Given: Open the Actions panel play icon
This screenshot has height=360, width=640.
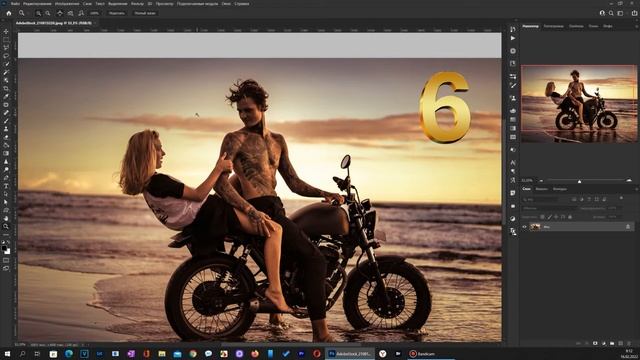Looking at the screenshot, I should pyautogui.click(x=513, y=38).
